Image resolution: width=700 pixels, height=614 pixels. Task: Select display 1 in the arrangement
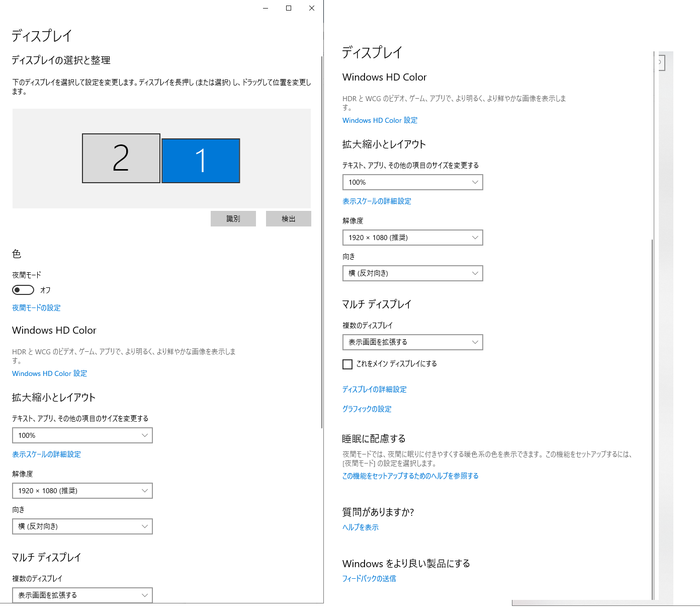(x=201, y=161)
